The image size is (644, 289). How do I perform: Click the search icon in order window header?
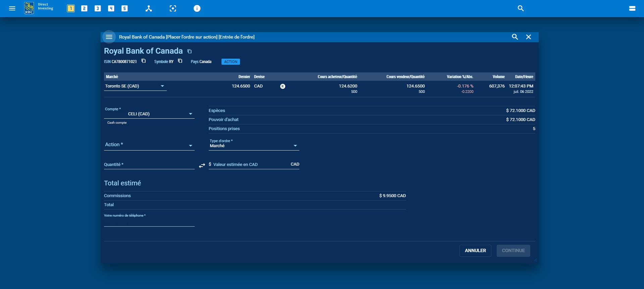point(515,37)
